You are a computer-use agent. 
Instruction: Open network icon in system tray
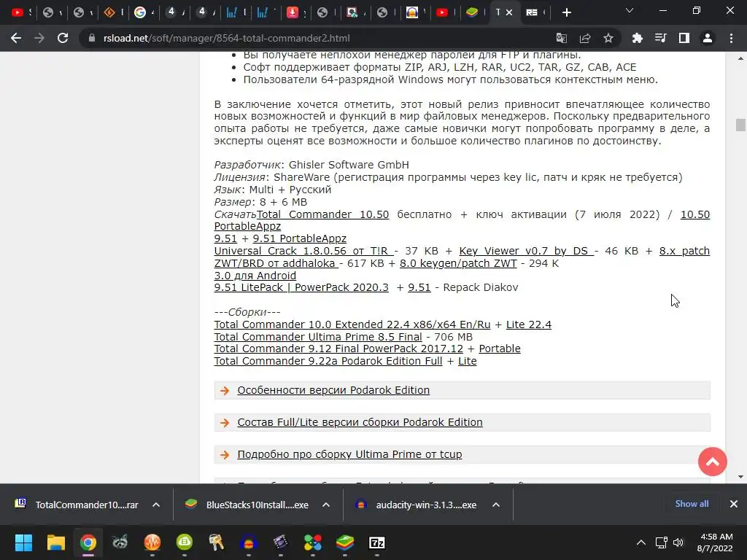tap(661, 542)
